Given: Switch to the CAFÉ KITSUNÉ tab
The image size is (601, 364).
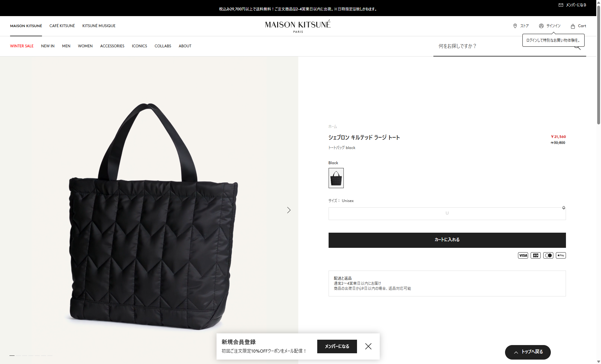Looking at the screenshot, I should [x=62, y=26].
